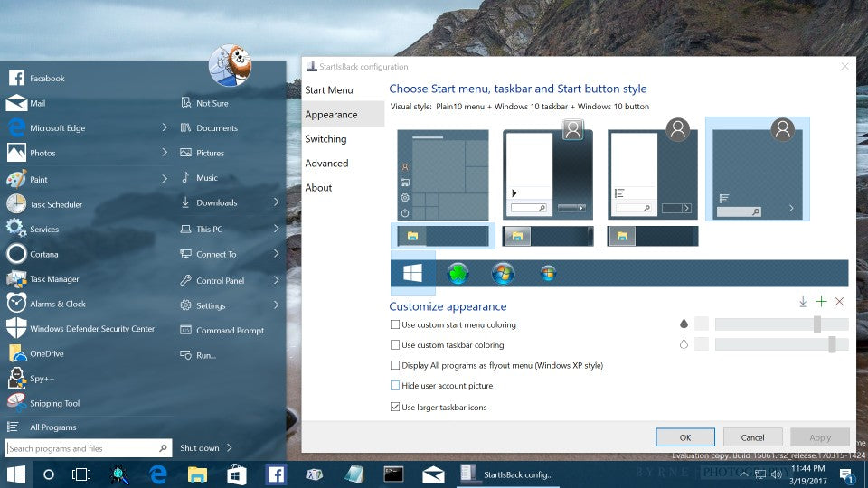This screenshot has width=868, height=488.
Task: Check Hide user account picture
Action: click(395, 386)
